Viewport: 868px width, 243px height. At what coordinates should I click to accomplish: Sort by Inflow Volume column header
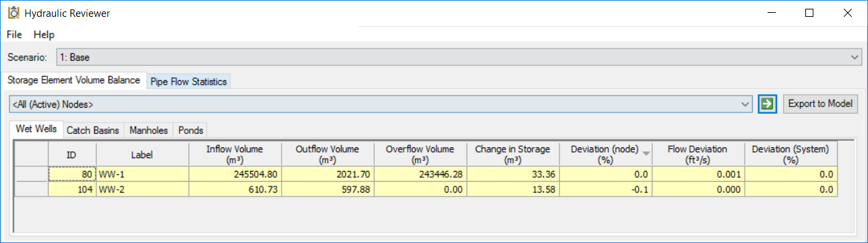[235, 154]
